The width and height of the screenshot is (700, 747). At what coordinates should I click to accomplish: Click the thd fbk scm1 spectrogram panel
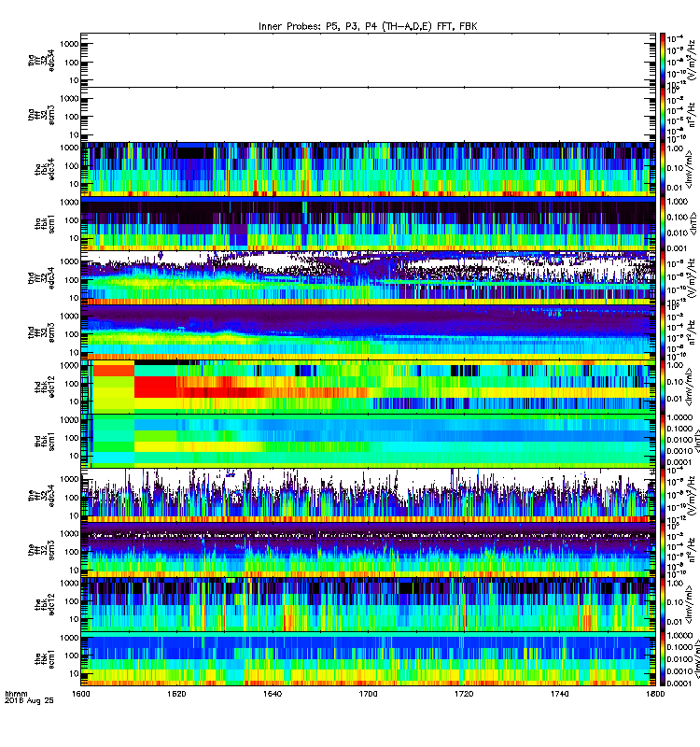[x=368, y=441]
